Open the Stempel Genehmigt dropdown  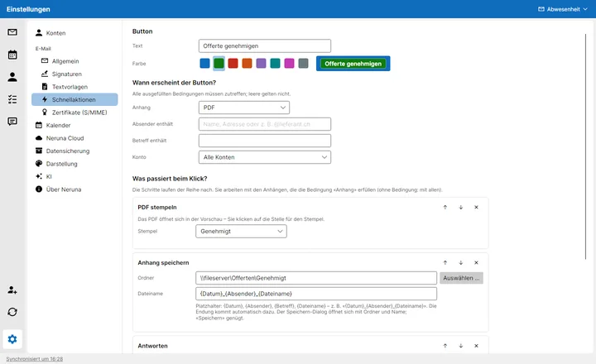pyautogui.click(x=241, y=231)
